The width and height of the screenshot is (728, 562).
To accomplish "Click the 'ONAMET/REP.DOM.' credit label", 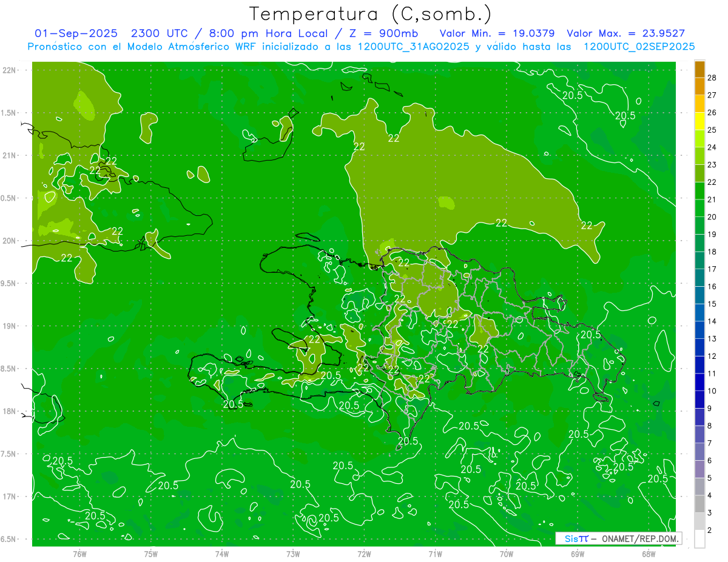I will tap(640, 538).
